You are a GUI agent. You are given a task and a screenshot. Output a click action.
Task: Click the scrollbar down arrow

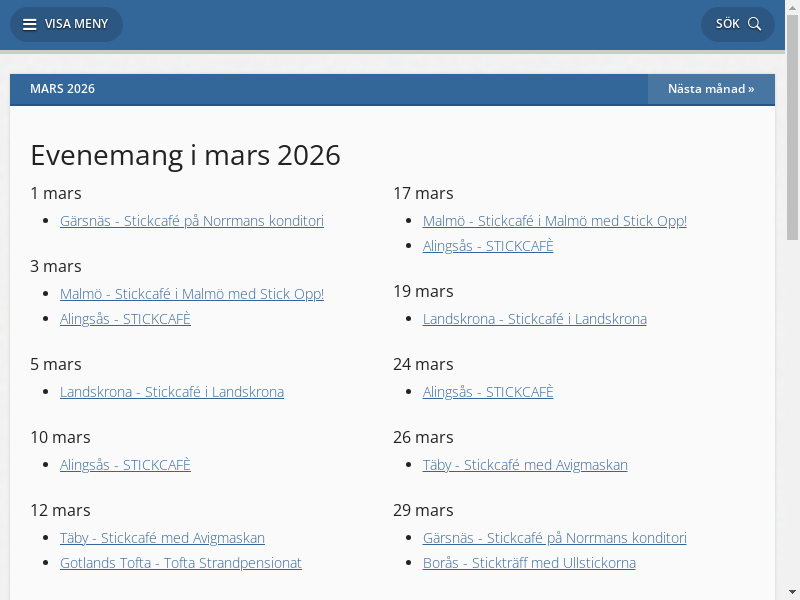(x=792, y=592)
